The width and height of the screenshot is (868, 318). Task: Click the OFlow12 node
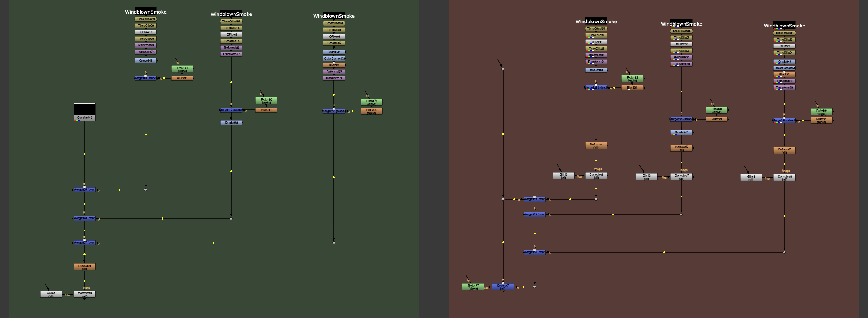[x=146, y=32]
